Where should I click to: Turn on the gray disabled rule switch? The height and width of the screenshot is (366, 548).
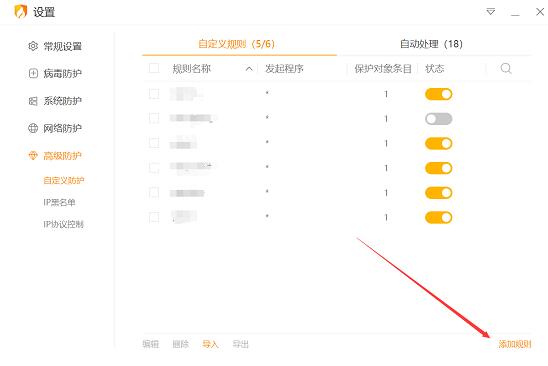tap(439, 119)
